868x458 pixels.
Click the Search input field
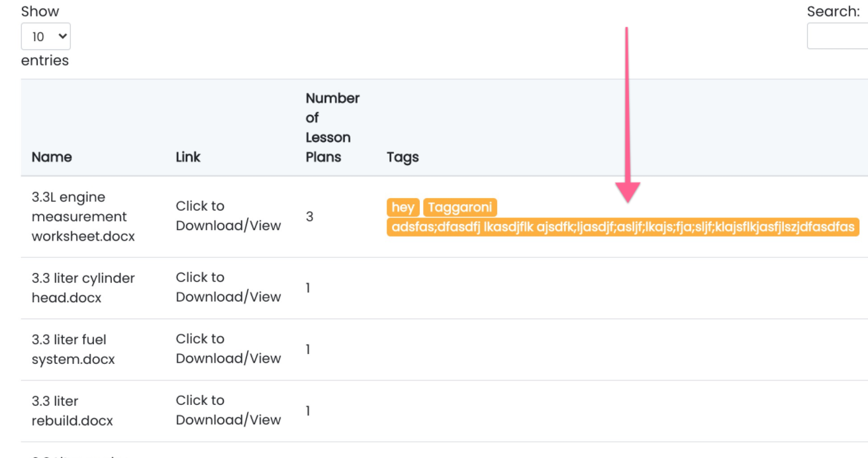[x=838, y=36]
